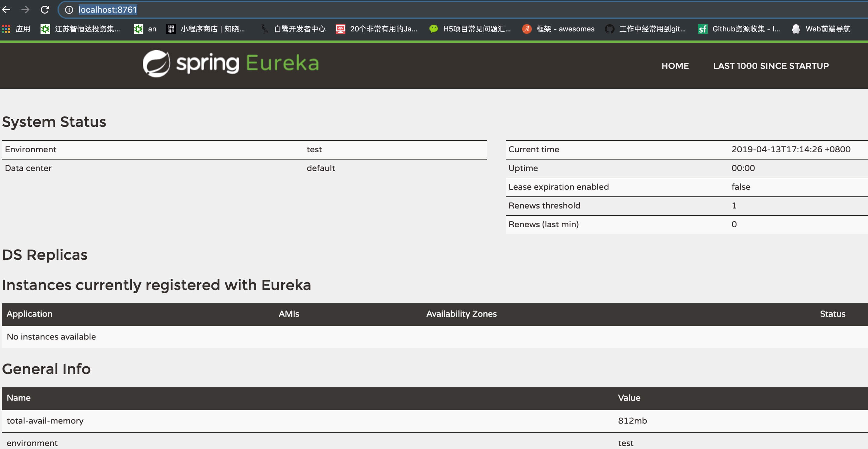Screen dimensions: 868x449
Task: Reload the page with the refresh icon
Action: [x=45, y=9]
